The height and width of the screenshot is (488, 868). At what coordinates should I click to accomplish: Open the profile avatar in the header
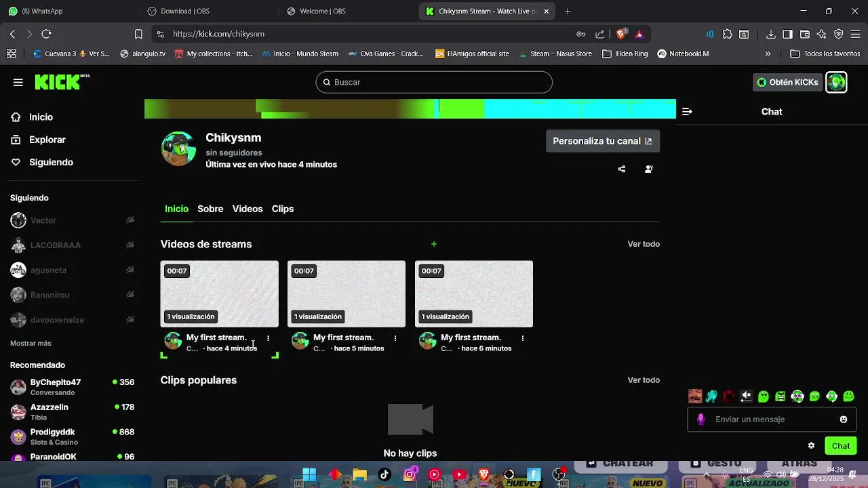(836, 82)
